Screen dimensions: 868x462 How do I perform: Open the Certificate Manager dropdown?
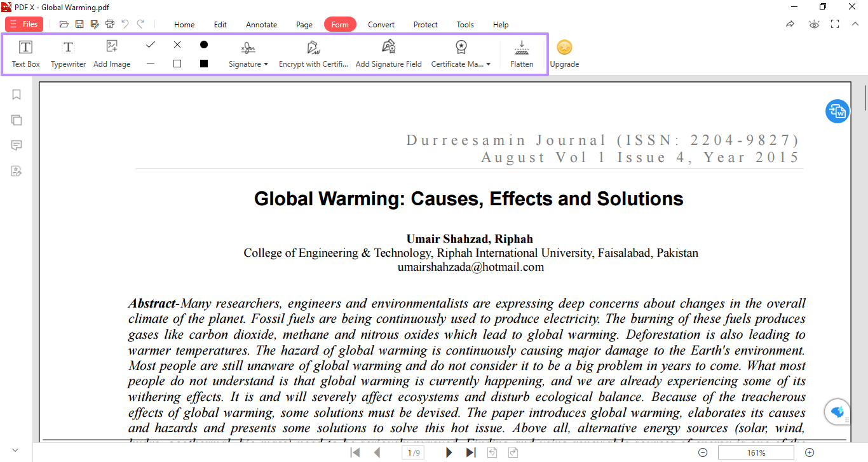tap(461, 53)
